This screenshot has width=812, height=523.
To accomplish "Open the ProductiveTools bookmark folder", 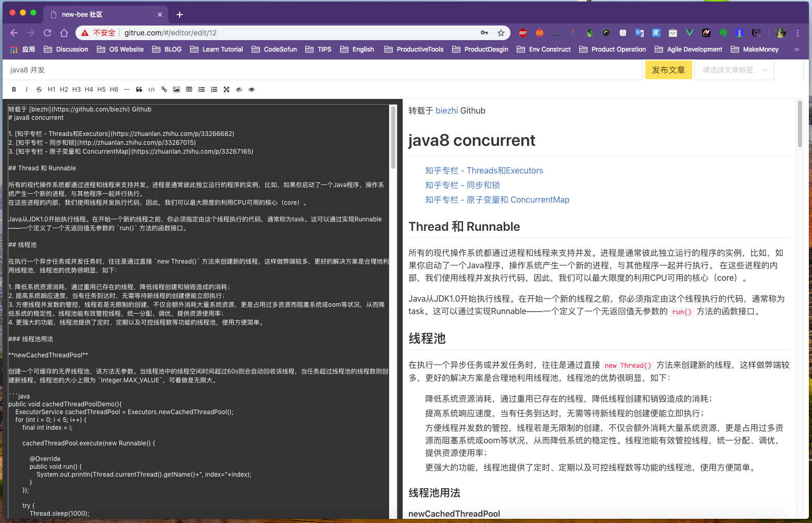I will (x=414, y=49).
